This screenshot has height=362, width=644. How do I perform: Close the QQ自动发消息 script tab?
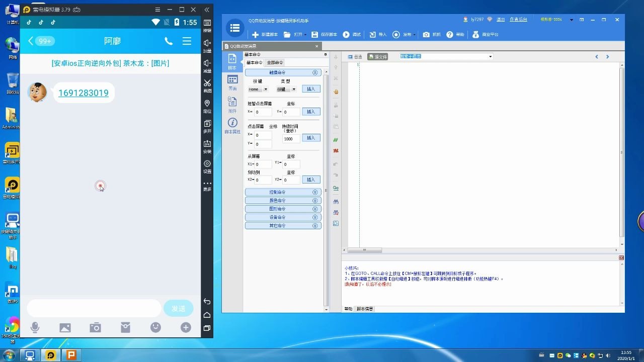click(316, 46)
